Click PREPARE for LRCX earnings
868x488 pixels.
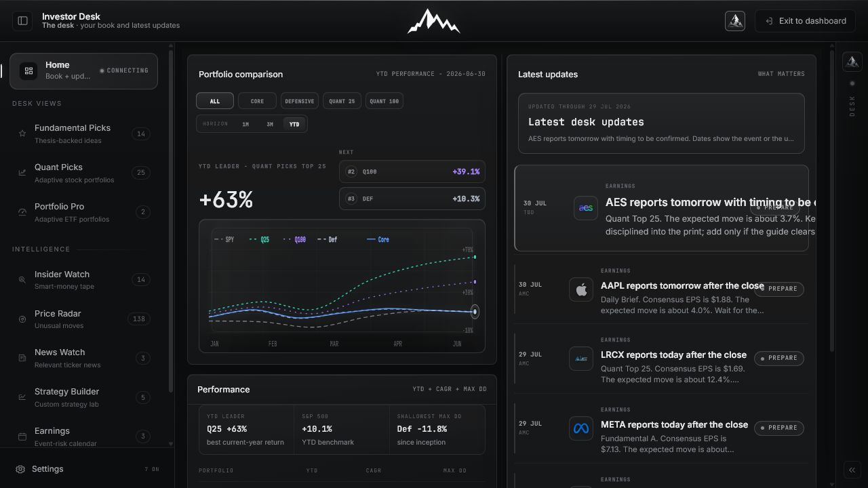779,358
